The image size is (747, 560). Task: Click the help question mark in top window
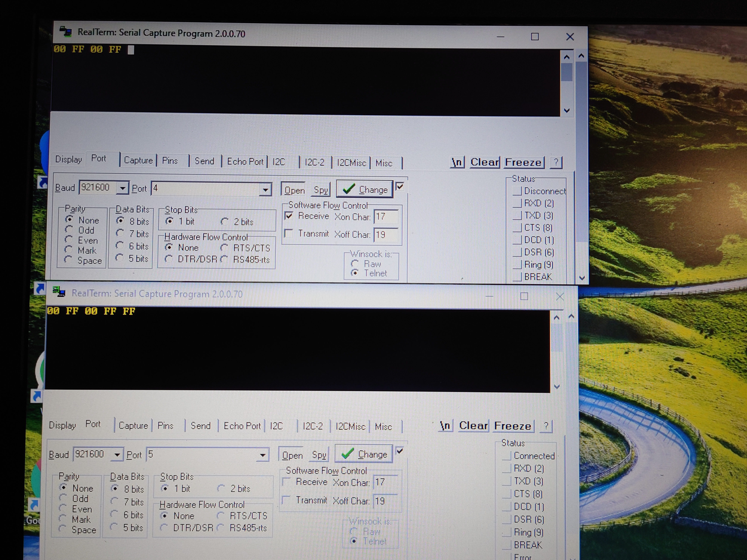(x=556, y=162)
